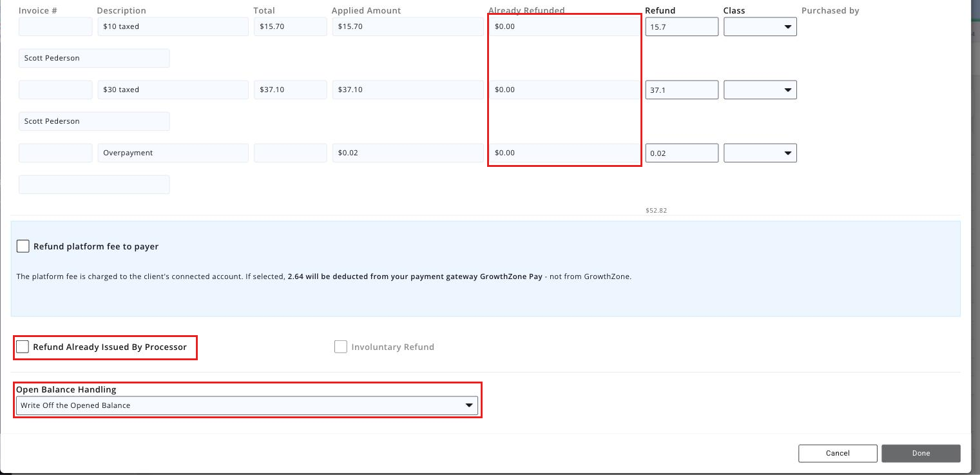Open Class dropdown for Overpayment row

click(760, 153)
